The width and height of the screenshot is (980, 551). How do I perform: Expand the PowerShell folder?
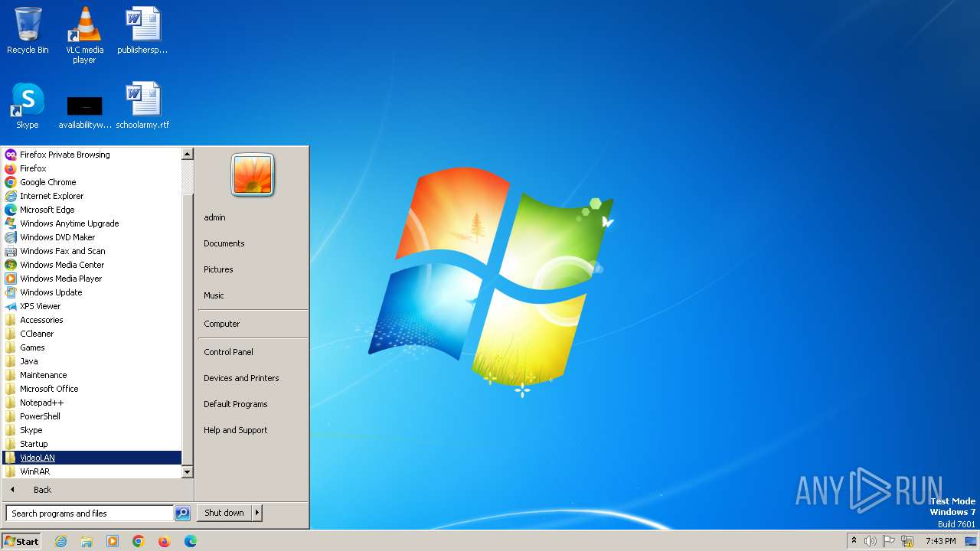tap(92, 416)
